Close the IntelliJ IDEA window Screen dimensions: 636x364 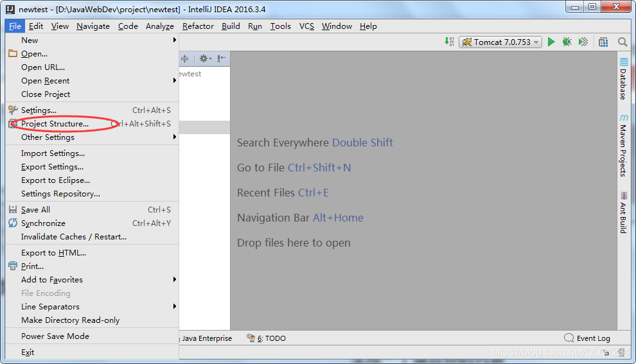[x=616, y=7]
